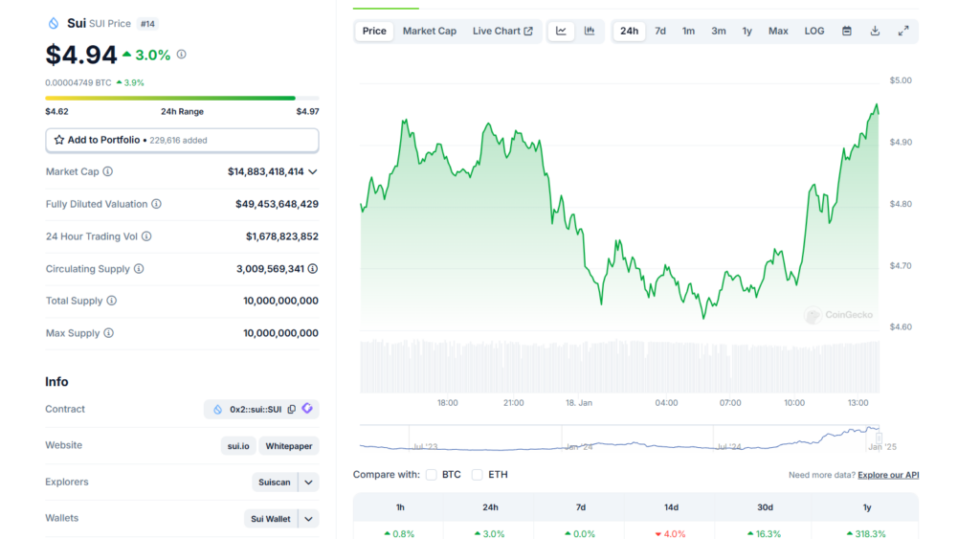Screen dimensions: 980x539
Task: Download chart data icon
Action: [x=875, y=32]
